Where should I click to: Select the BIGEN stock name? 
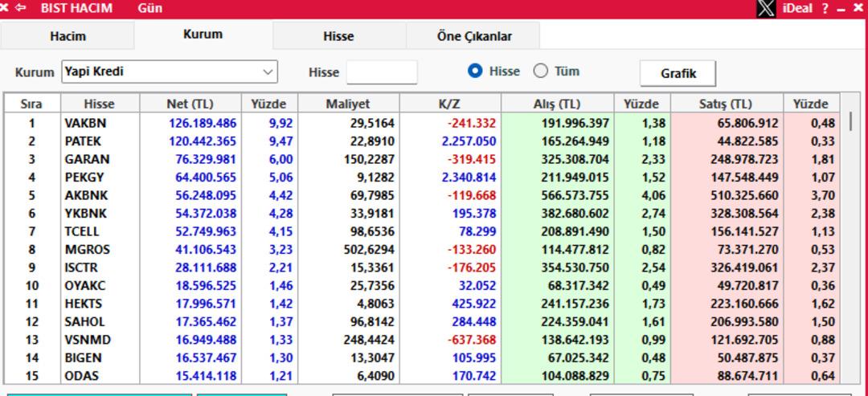(83, 357)
